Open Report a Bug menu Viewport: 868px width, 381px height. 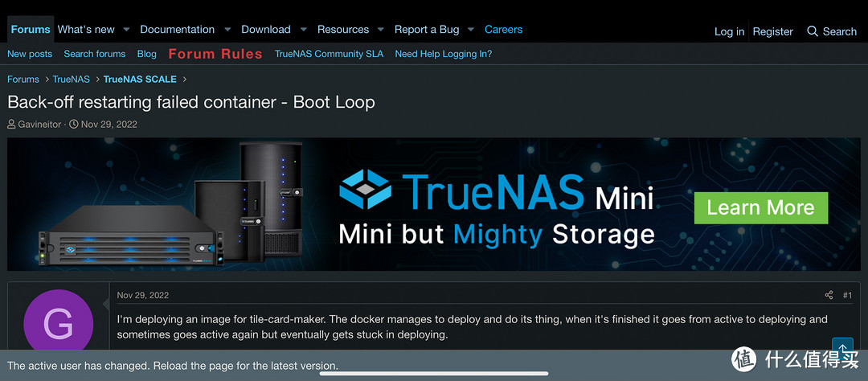click(x=427, y=30)
